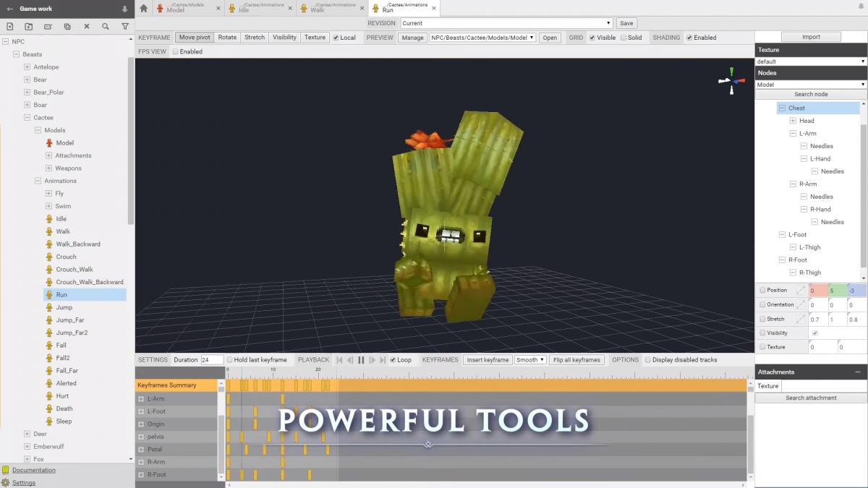Click the Documentation icon link
This screenshot has width=868, height=488.
pyautogui.click(x=6, y=470)
